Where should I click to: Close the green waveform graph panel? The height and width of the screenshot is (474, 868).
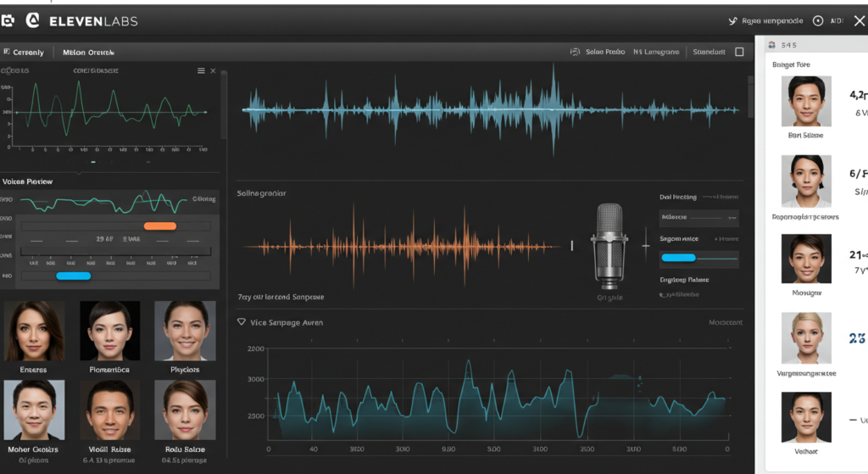click(213, 71)
